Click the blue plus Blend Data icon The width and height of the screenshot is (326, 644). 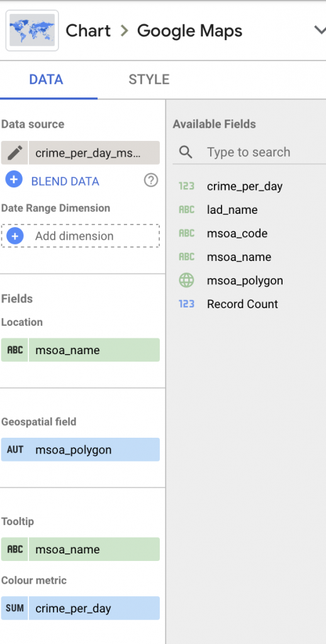pyautogui.click(x=14, y=180)
